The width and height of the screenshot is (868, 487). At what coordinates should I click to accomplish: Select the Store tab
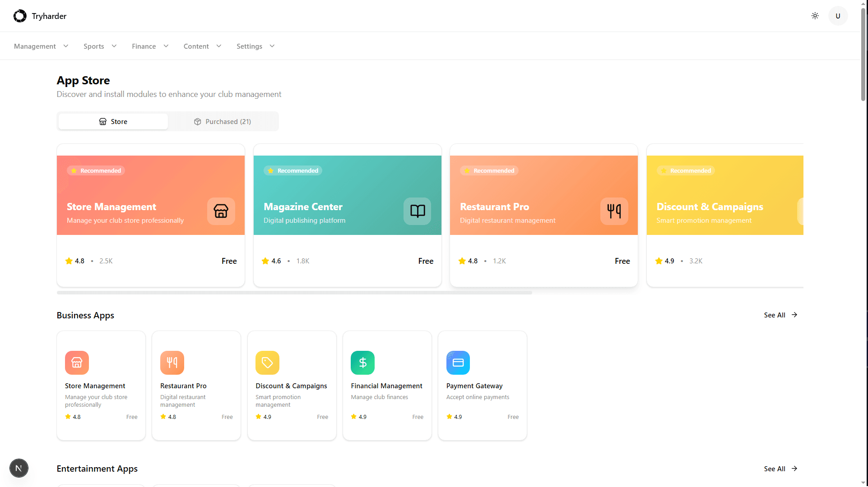click(112, 121)
